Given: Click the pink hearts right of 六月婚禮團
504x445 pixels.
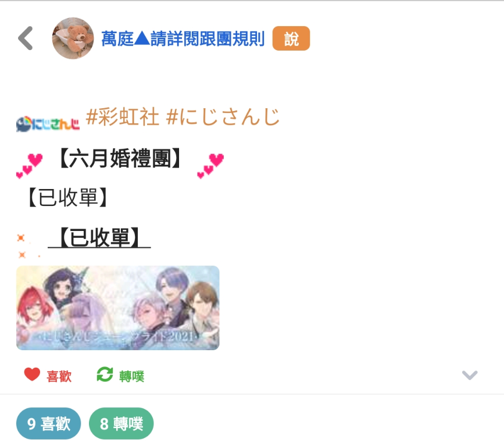Looking at the screenshot, I should [x=210, y=166].
